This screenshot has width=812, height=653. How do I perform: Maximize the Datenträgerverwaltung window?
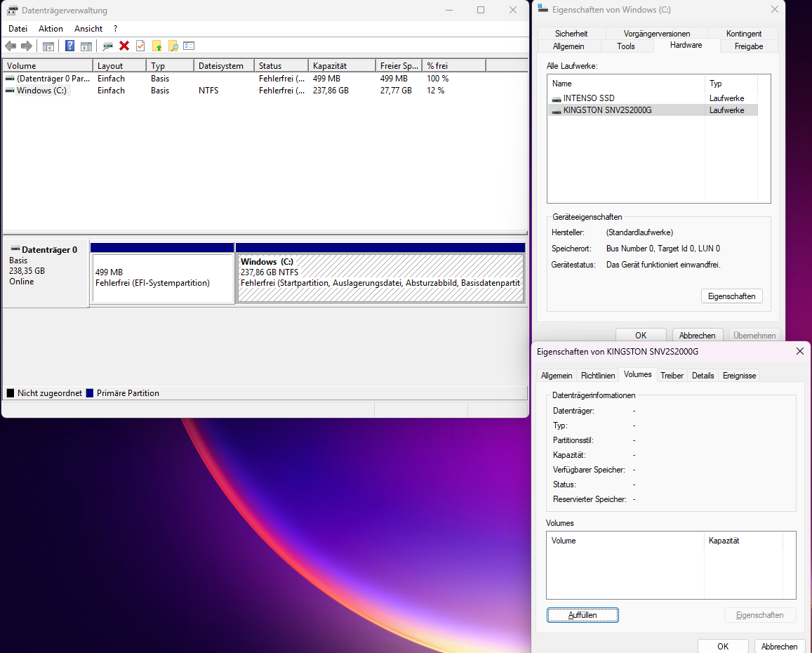pos(481,10)
